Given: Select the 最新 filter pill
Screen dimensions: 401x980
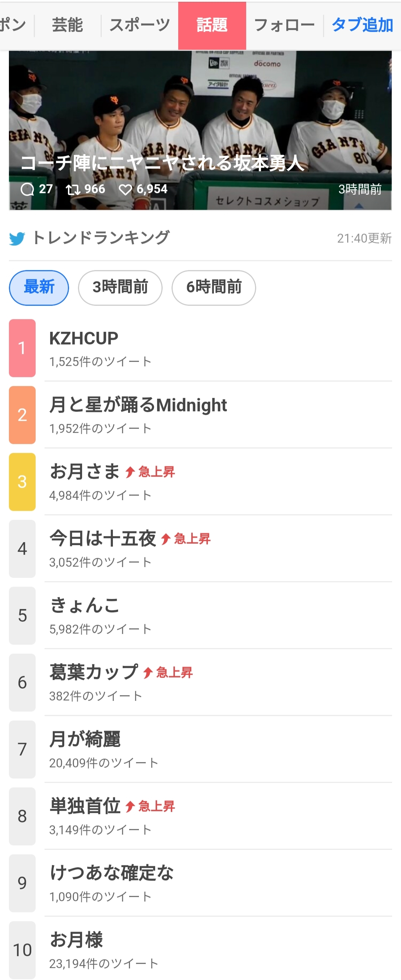Looking at the screenshot, I should [39, 288].
